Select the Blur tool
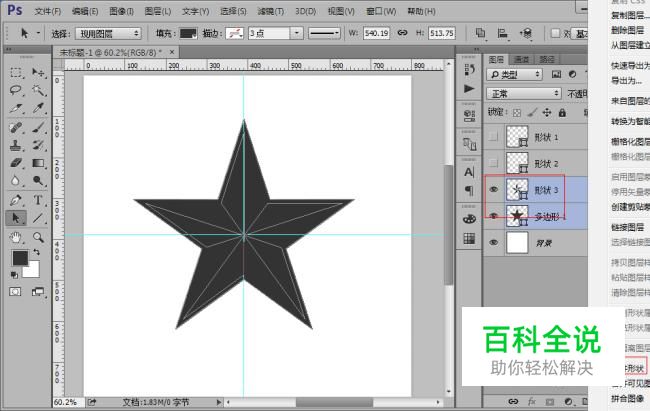The height and width of the screenshot is (411, 650). (x=16, y=181)
